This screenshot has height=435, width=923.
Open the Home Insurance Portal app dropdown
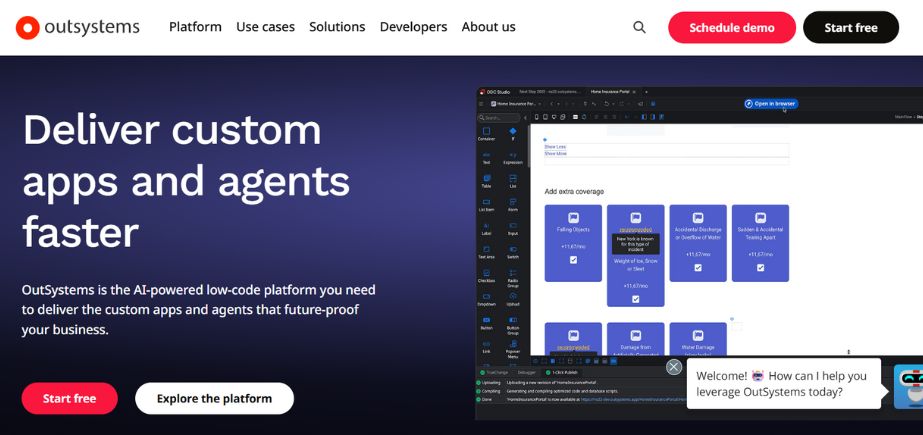(516, 104)
